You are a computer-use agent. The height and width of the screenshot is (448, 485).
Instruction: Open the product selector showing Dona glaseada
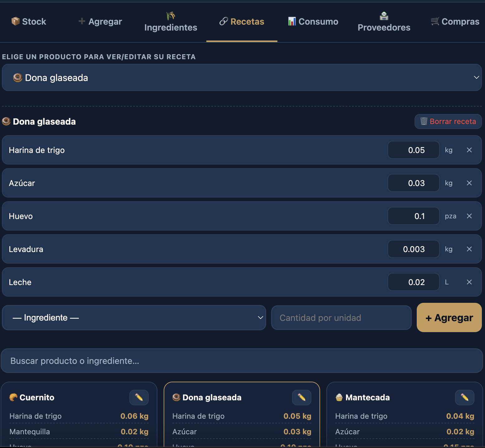click(242, 78)
